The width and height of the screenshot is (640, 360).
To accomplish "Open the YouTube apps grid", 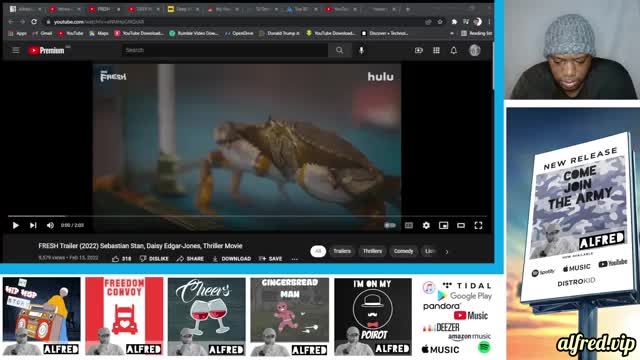I will coord(436,50).
